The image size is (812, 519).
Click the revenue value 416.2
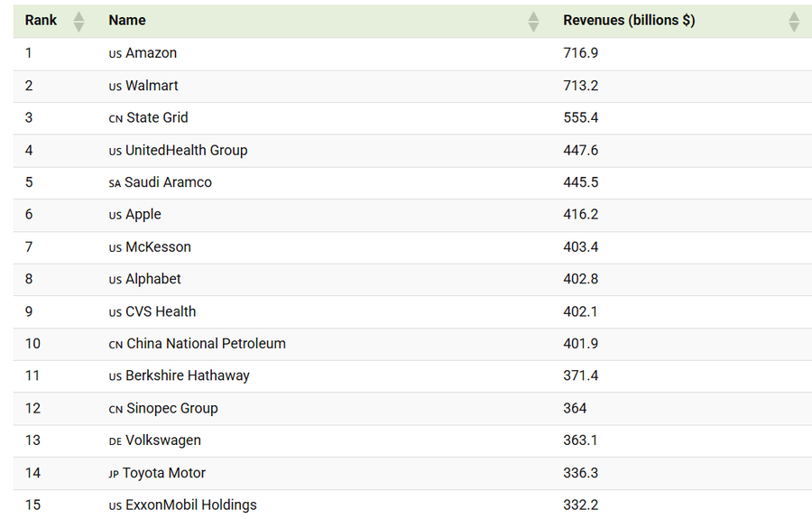point(580,215)
